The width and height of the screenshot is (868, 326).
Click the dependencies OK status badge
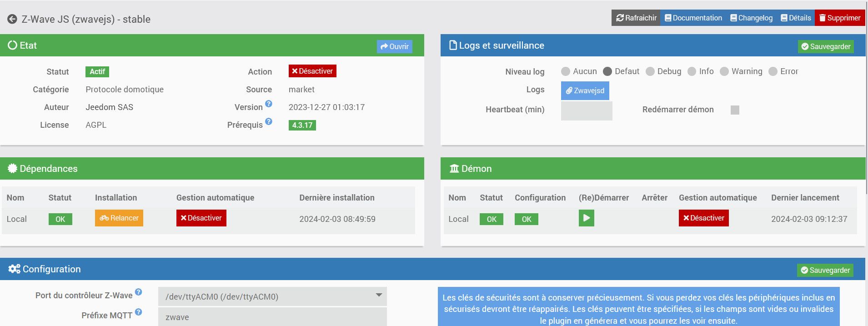tap(60, 219)
